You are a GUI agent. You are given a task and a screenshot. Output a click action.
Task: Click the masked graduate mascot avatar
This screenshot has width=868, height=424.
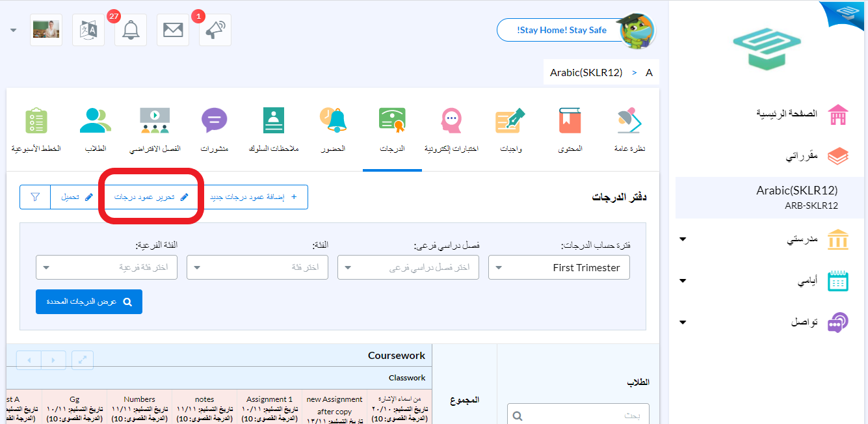click(x=637, y=30)
